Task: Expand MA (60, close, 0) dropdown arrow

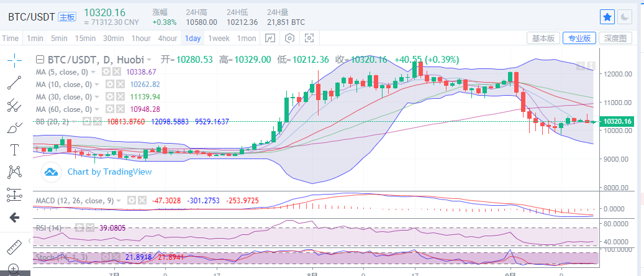Action: click(x=97, y=109)
